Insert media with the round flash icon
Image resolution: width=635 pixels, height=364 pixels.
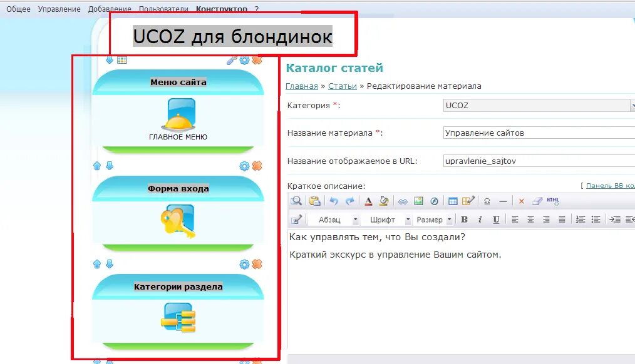pyautogui.click(x=434, y=201)
